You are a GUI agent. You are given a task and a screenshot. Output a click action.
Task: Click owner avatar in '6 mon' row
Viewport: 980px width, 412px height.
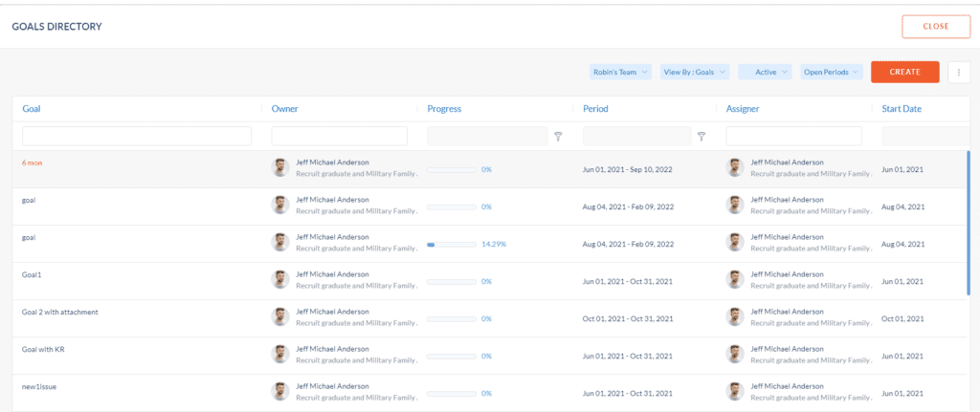coord(280,167)
